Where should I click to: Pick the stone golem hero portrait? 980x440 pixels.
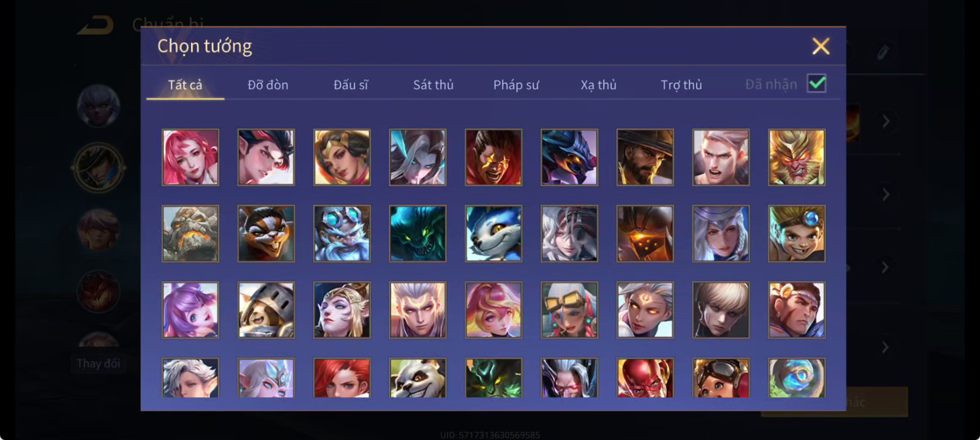190,233
